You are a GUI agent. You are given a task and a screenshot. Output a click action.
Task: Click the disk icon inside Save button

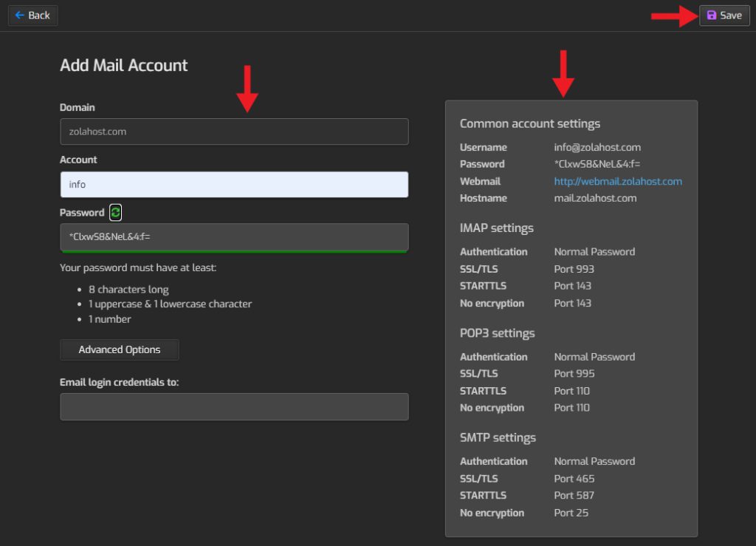(710, 15)
